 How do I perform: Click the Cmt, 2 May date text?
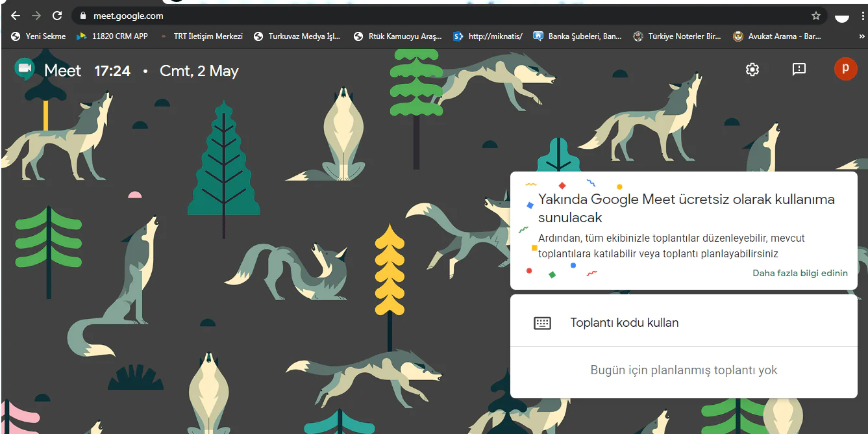tap(199, 71)
